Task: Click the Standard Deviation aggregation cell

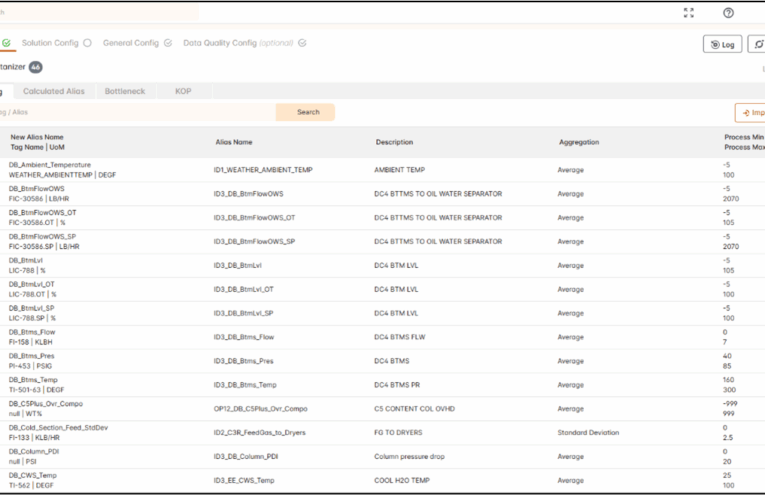Action: [588, 433]
